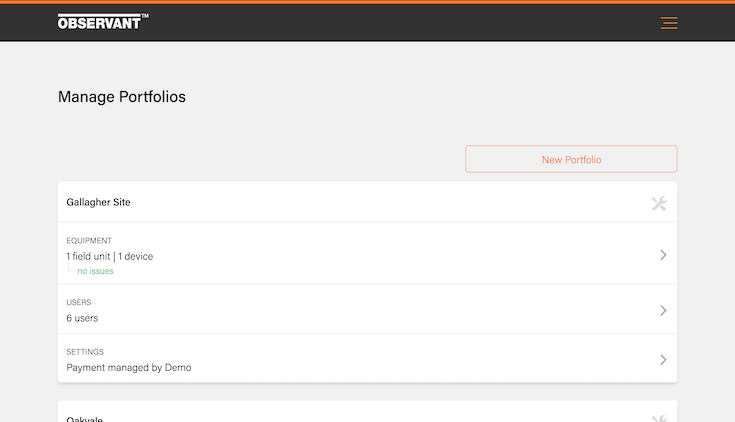This screenshot has height=422, width=735.
Task: Open the 1 field unit | 1 device entry
Action: [110, 256]
